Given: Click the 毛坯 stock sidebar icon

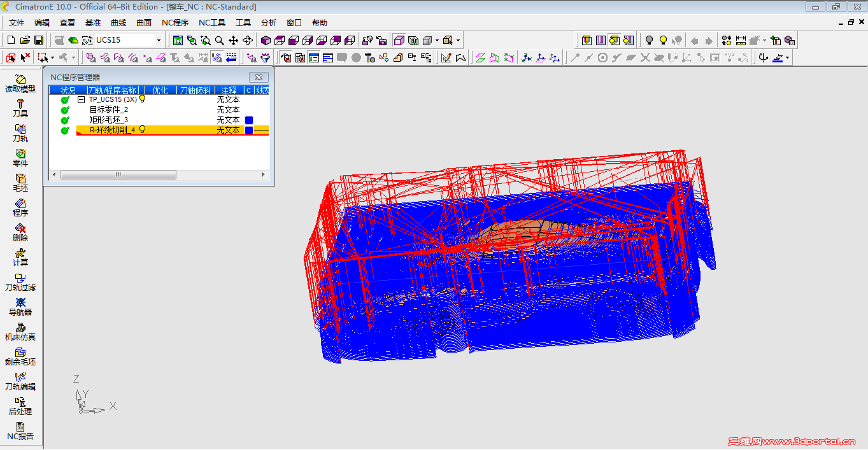Looking at the screenshot, I should tap(20, 183).
